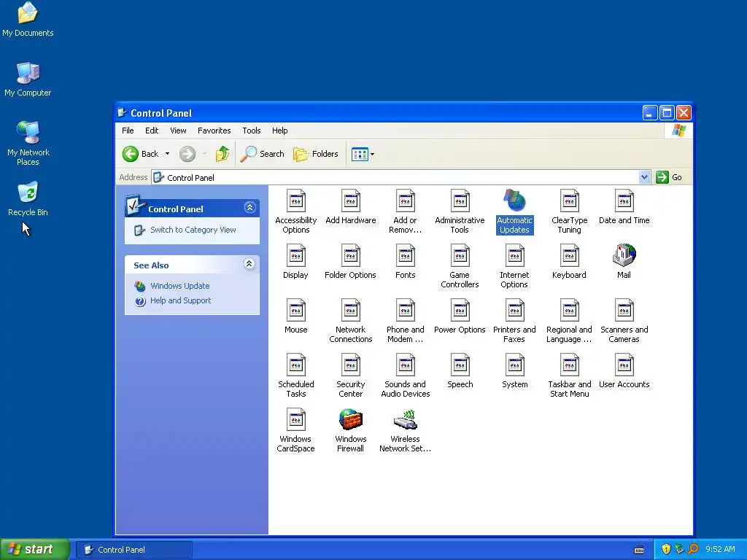Collapse the Control Panel sidebar section

249,208
